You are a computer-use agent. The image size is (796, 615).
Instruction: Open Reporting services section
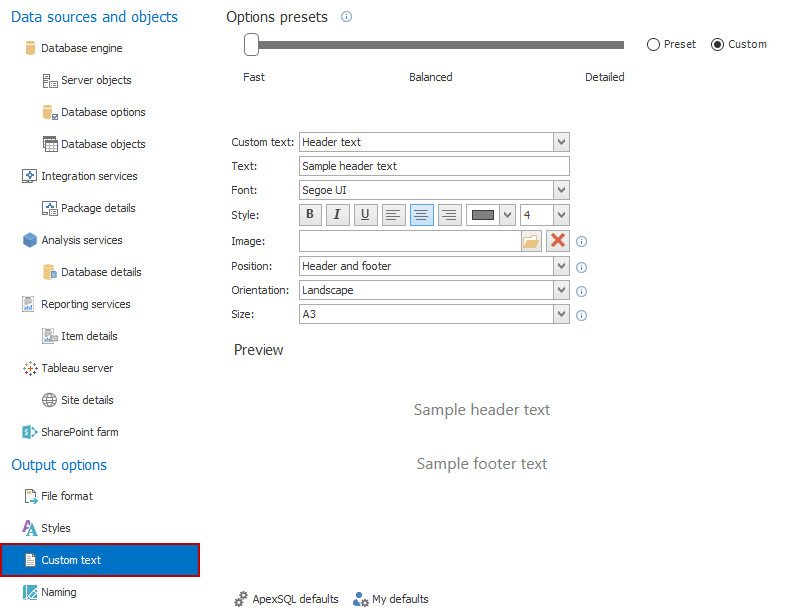point(86,304)
